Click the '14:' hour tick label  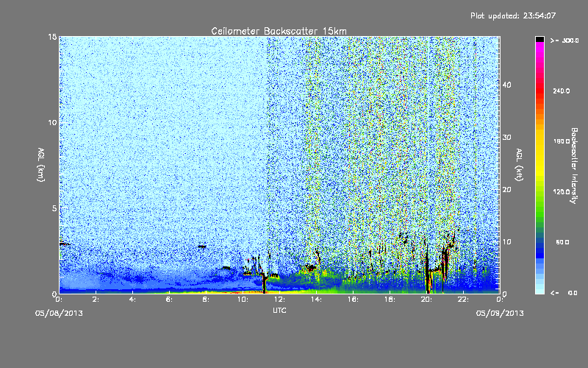[316, 300]
